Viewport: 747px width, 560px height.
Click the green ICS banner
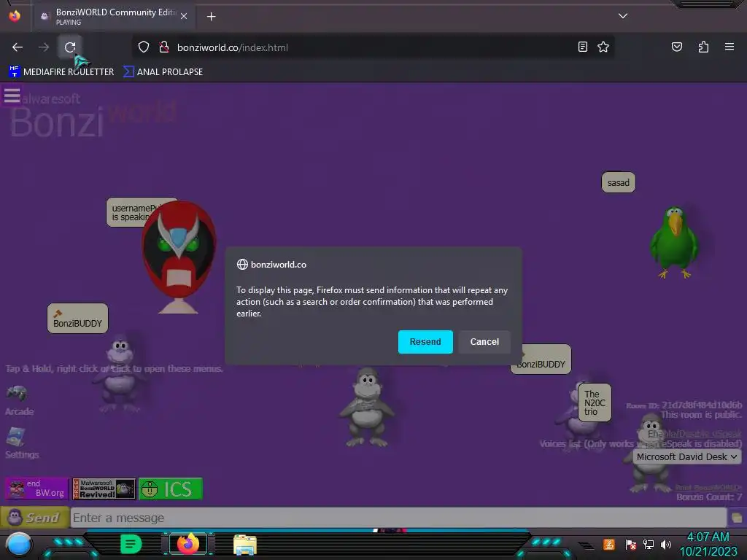point(171,489)
